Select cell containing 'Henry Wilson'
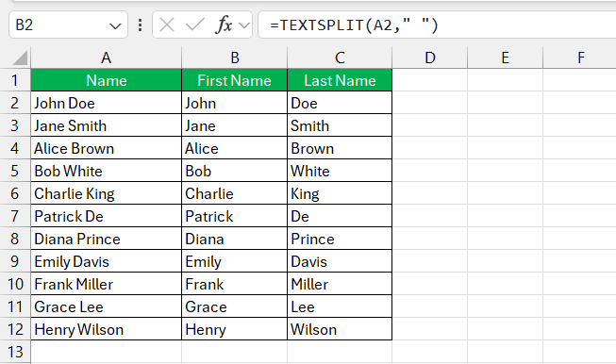 pos(106,329)
